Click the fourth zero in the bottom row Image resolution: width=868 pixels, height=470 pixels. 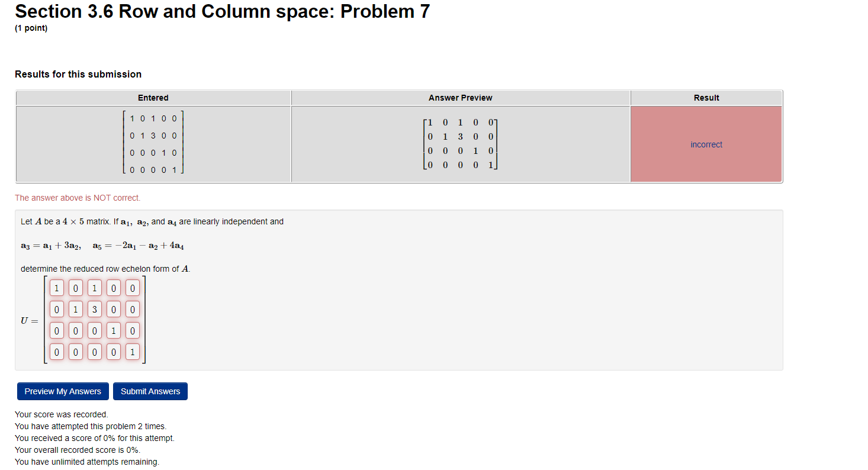tap(113, 352)
